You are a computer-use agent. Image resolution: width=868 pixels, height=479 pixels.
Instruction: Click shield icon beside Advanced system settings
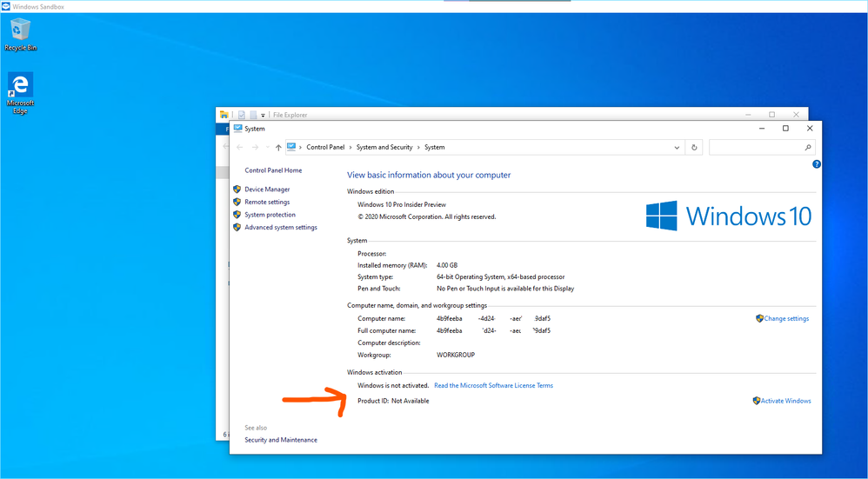point(237,228)
